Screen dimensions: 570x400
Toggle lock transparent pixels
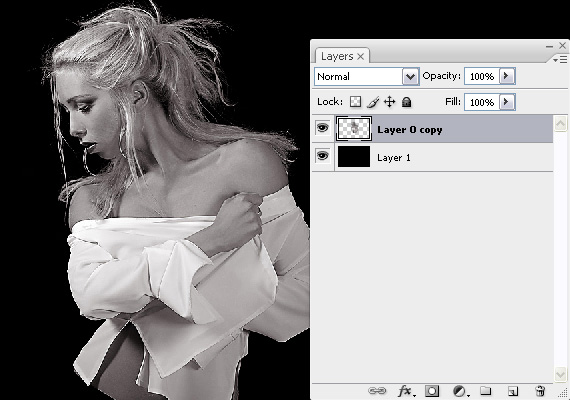pyautogui.click(x=356, y=102)
